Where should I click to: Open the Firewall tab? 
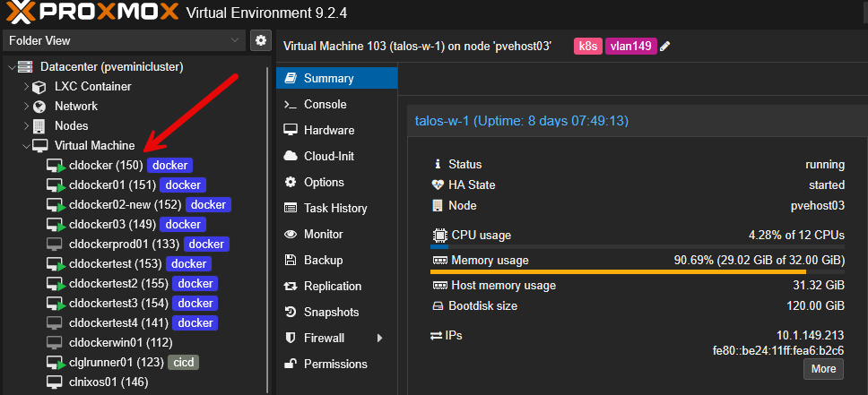[336, 338]
